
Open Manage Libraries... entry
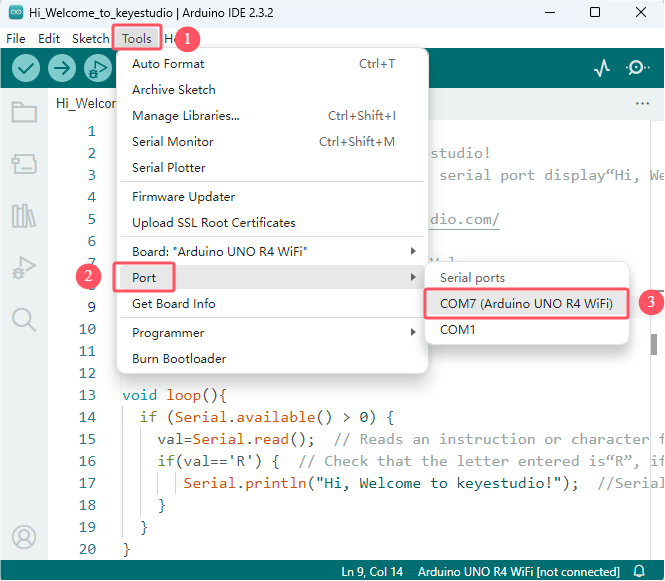click(272, 116)
